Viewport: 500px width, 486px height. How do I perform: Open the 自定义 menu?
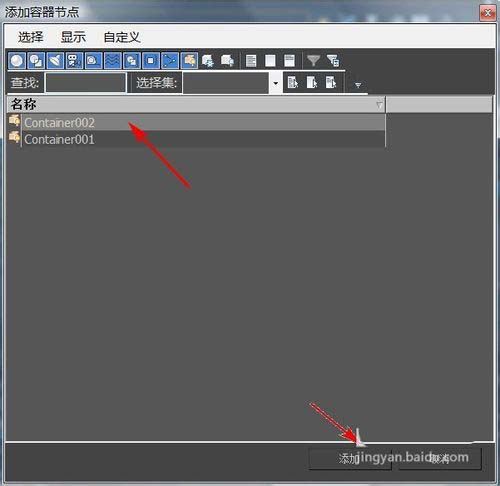click(122, 37)
